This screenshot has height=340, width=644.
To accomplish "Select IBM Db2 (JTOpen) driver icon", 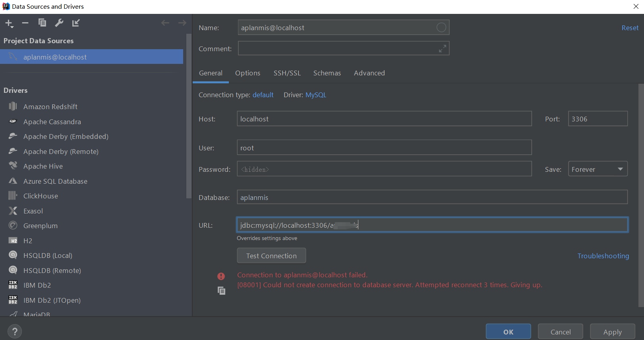I will pyautogui.click(x=13, y=300).
